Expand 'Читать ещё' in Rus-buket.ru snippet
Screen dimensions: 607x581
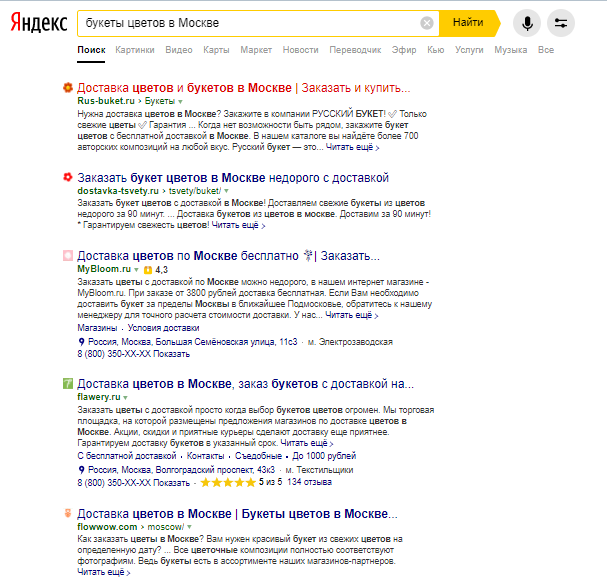pyautogui.click(x=352, y=147)
